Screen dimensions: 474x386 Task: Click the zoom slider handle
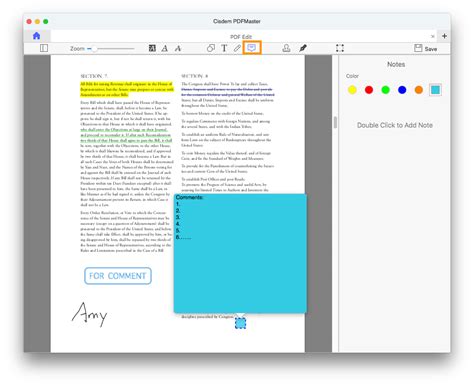pos(94,49)
